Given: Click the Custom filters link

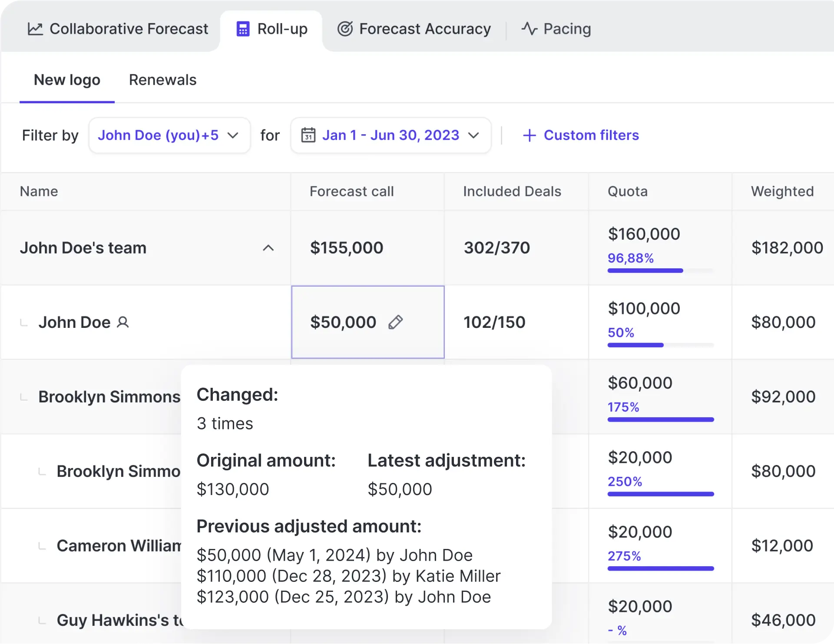Looking at the screenshot, I should 591,135.
